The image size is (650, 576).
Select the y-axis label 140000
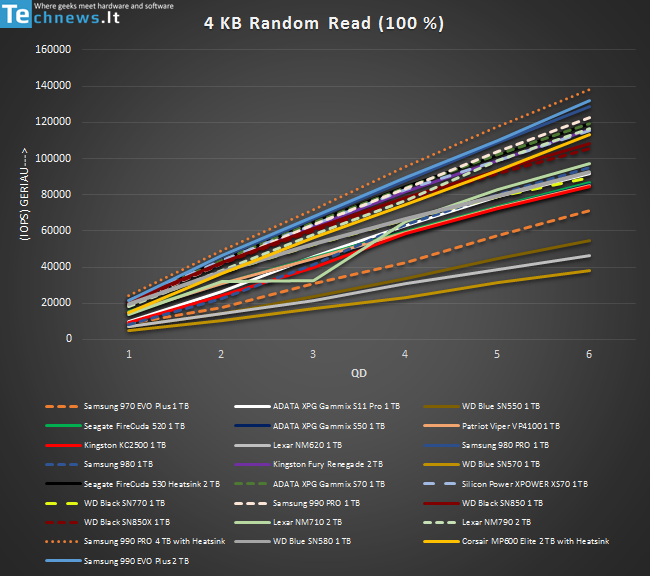pos(53,85)
